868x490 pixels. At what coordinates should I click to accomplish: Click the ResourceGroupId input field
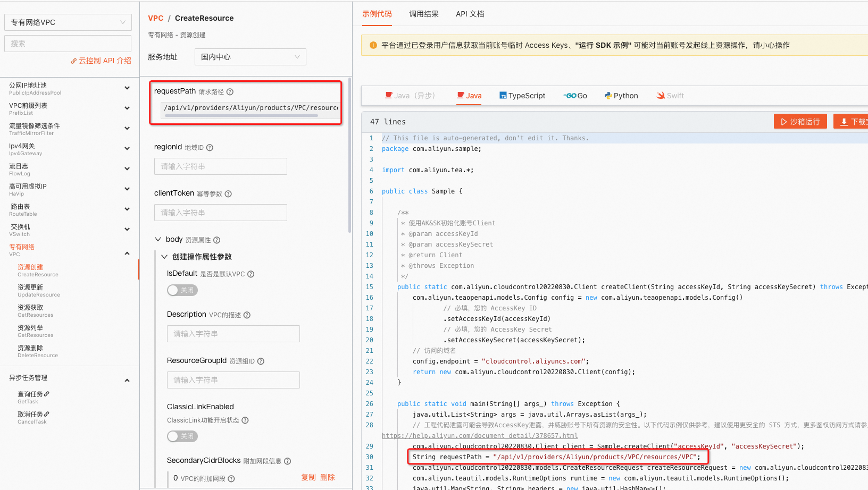pyautogui.click(x=233, y=380)
